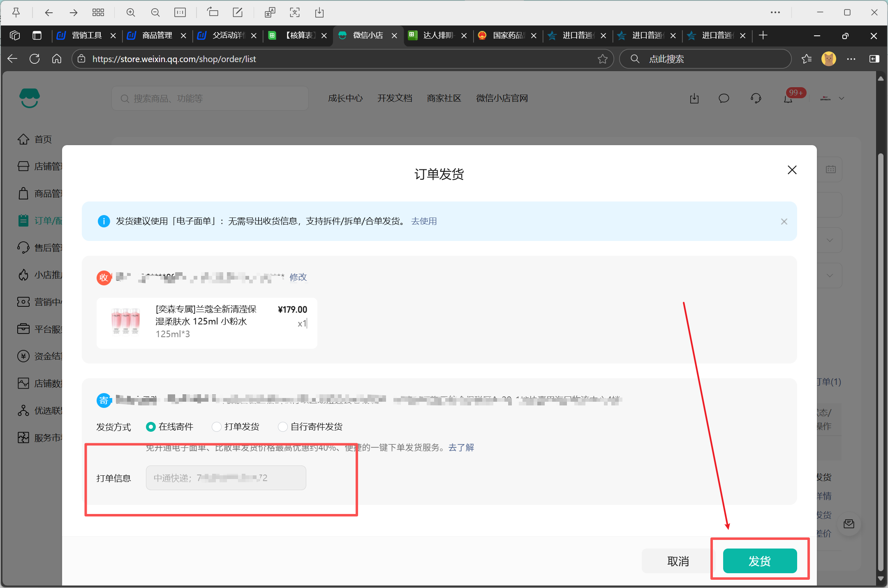This screenshot has height=588, width=888.
Task: Click the zoom out magnifier icon
Action: (155, 13)
